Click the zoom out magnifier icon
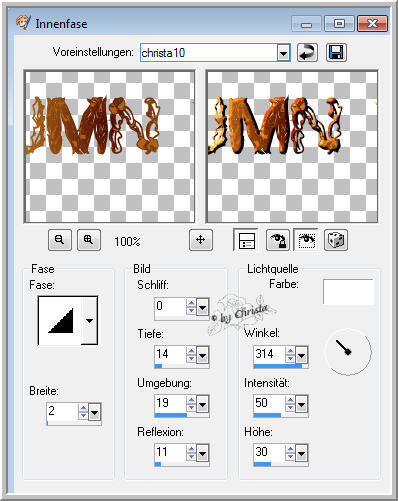This screenshot has height=501, width=398. 60,240
